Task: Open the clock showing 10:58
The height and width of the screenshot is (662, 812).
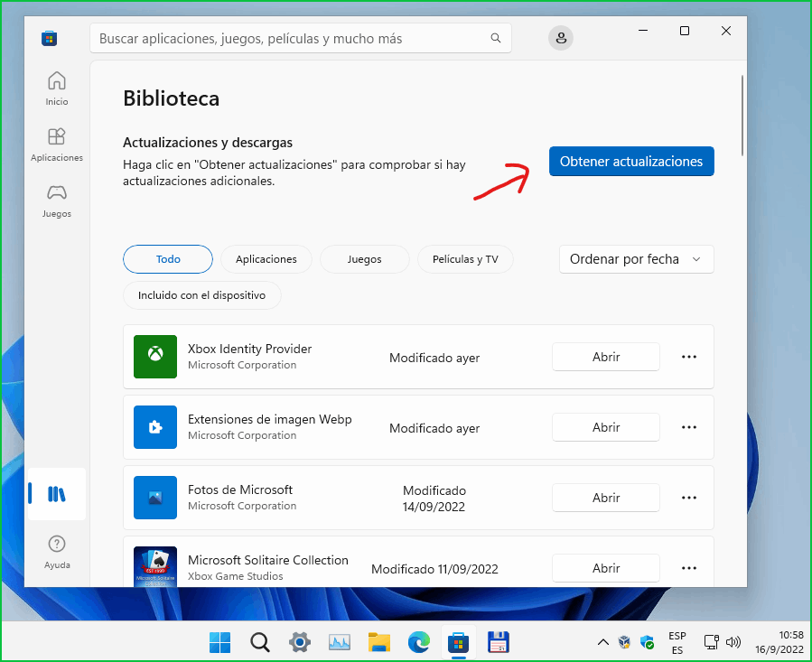Action: tap(779, 642)
